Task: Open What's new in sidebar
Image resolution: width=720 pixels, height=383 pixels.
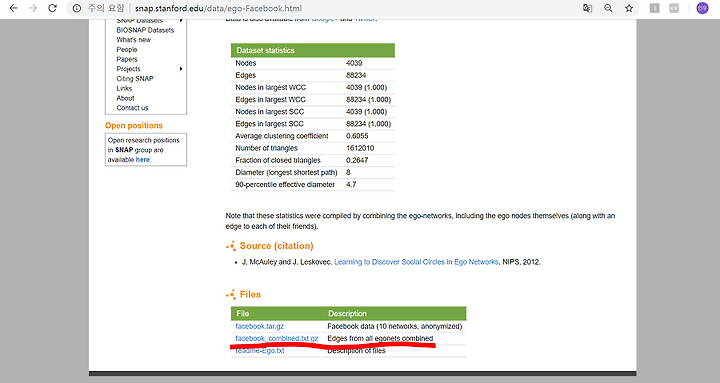Action: (134, 40)
